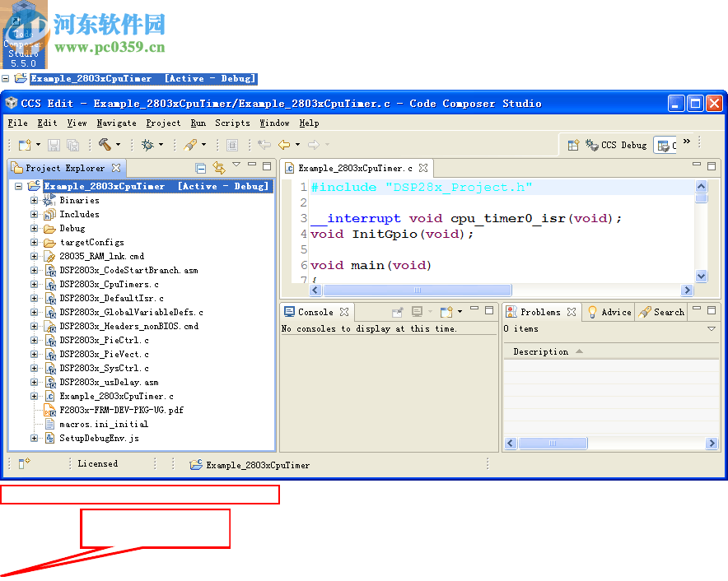Image resolution: width=728 pixels, height=581 pixels.
Task: Click the Last Edit Location icon
Action: (264, 145)
